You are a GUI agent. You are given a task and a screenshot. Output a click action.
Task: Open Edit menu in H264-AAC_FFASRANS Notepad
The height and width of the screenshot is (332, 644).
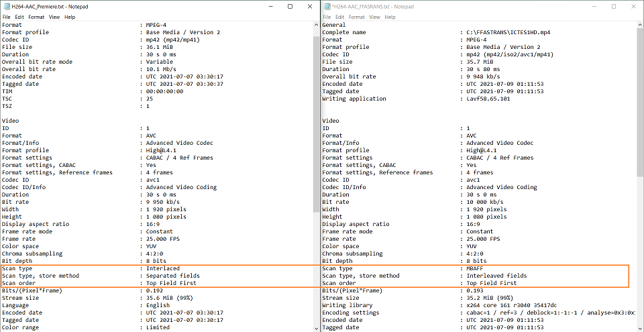pos(339,17)
